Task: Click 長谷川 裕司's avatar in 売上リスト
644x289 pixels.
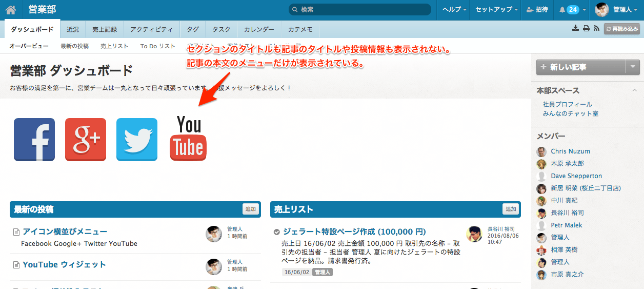Action: tap(474, 234)
